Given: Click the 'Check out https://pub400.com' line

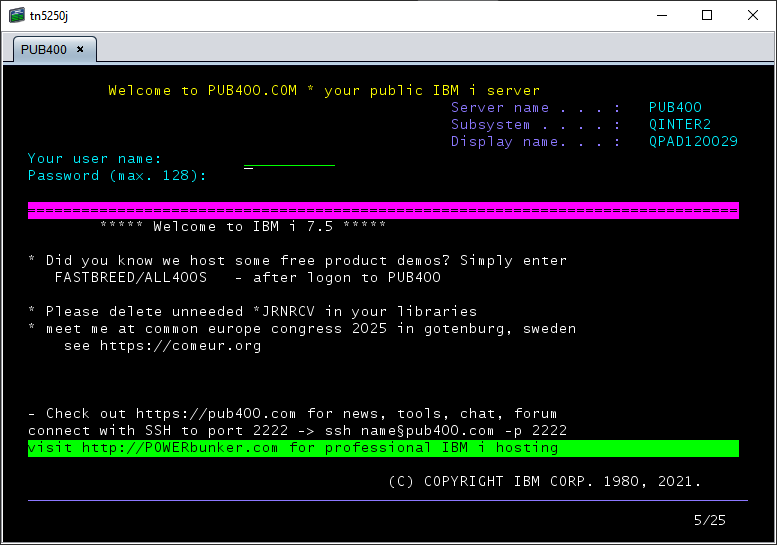Looking at the screenshot, I should (292, 414).
